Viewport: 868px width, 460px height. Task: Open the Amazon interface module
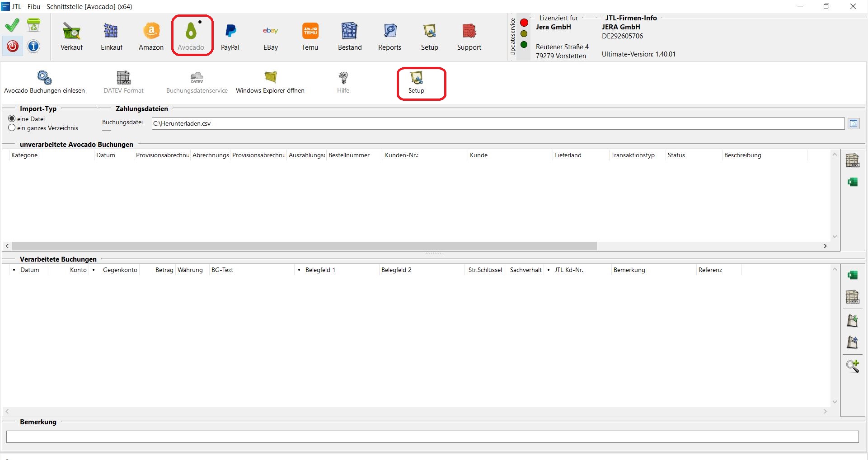151,36
